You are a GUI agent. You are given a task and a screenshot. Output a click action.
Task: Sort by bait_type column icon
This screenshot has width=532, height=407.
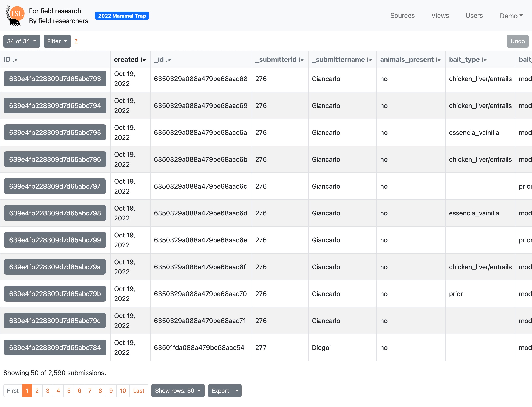pyautogui.click(x=484, y=60)
